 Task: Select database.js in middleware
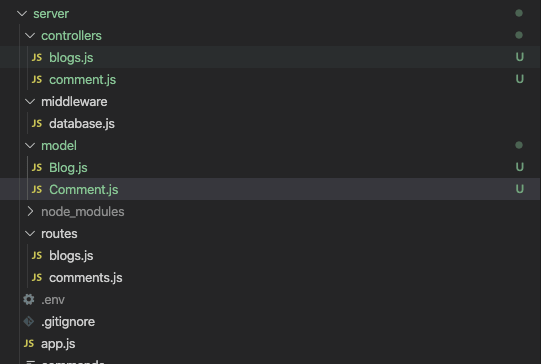point(82,124)
